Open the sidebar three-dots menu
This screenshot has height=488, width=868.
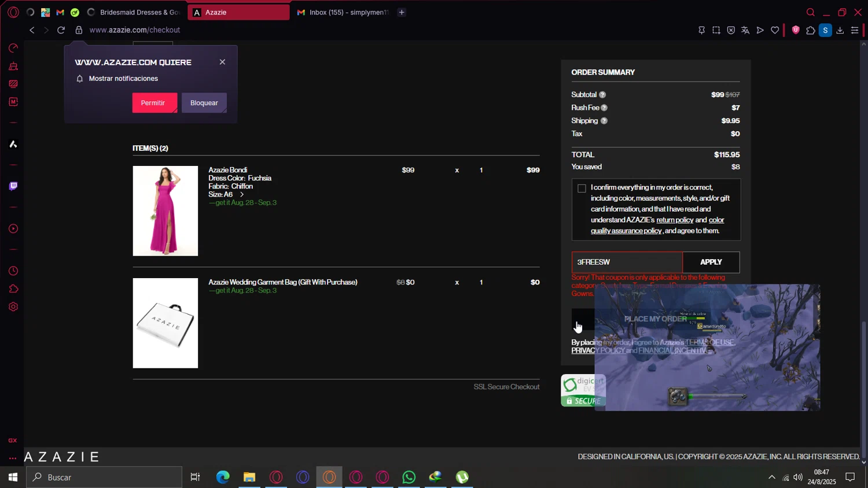13,458
